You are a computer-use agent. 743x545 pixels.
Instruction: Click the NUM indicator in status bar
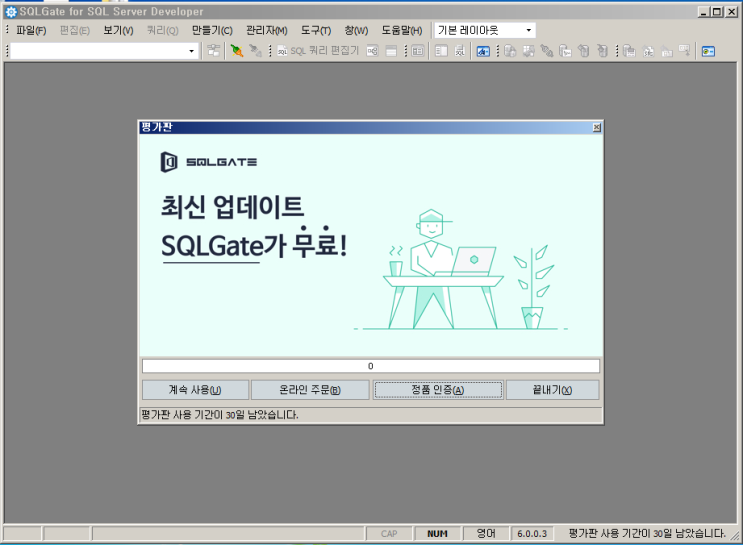(x=437, y=534)
